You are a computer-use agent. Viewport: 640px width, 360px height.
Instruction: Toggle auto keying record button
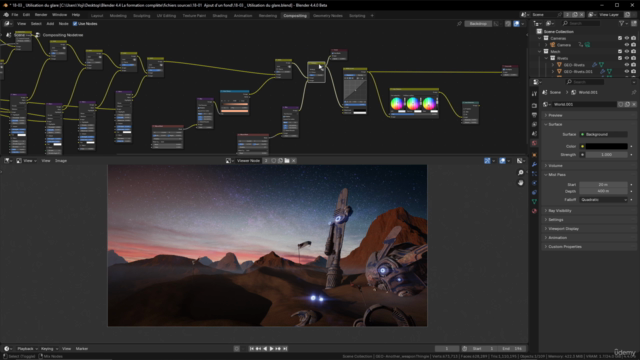pos(237,349)
